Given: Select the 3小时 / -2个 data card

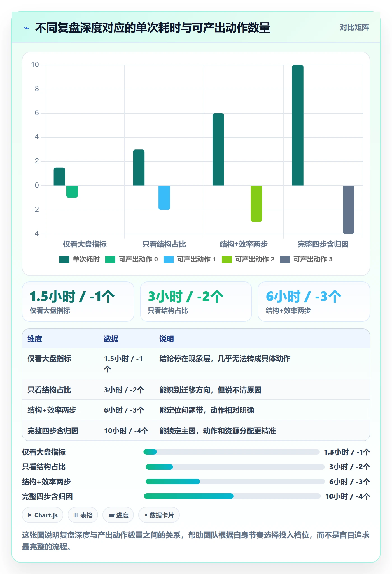Looking at the screenshot, I should coord(196,302).
